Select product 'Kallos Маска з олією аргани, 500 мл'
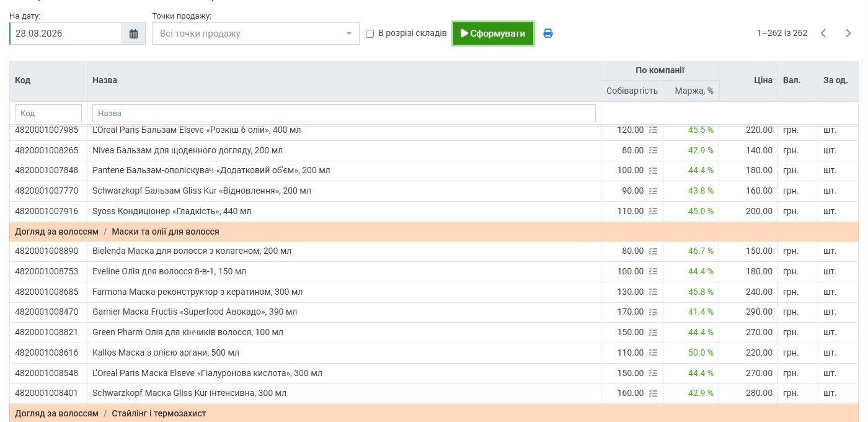868x422 pixels. (x=166, y=353)
